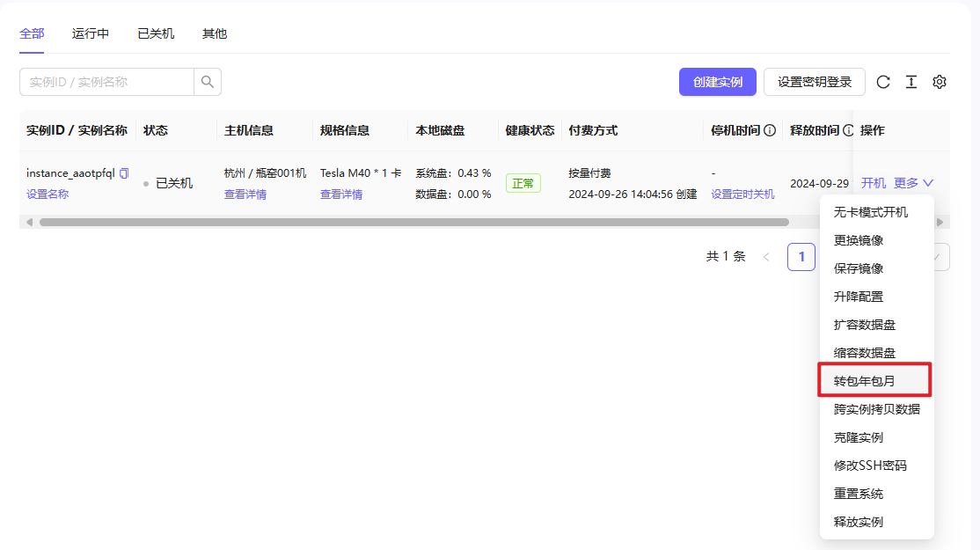The image size is (980, 550).
Task: Click the horizontal table scrollbar
Action: point(413,222)
